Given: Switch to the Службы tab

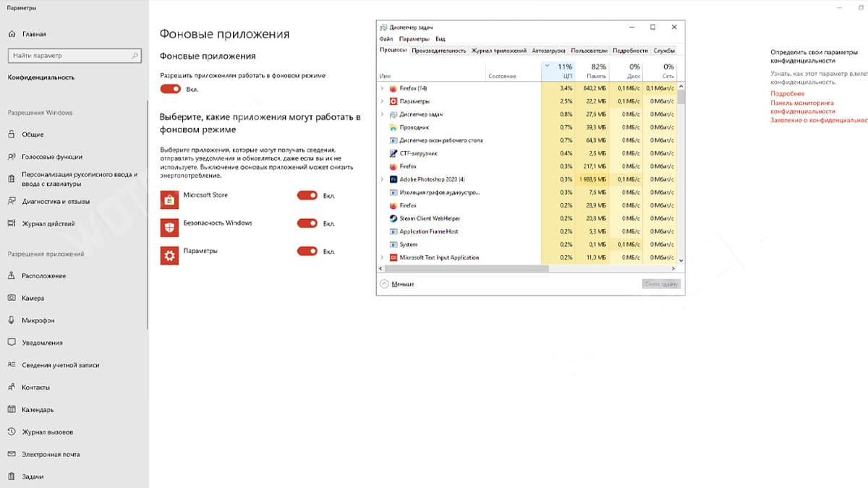Looking at the screenshot, I should (664, 51).
